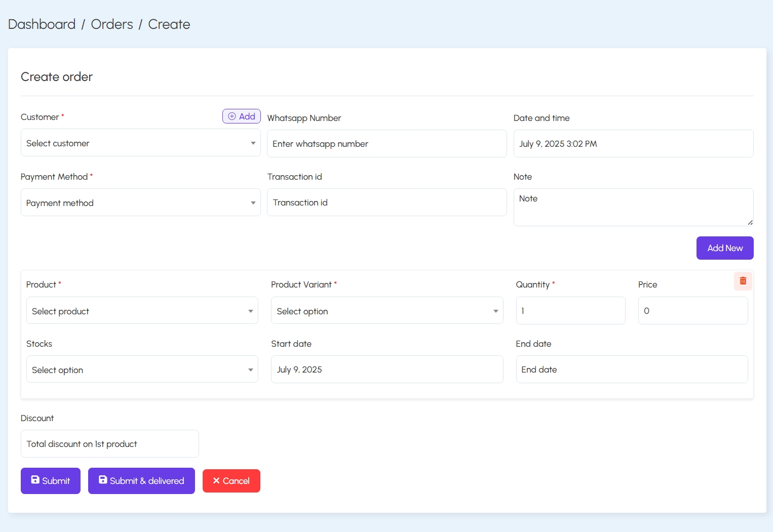Click the Transaction id input
Viewport: 773px width, 532px height.
387,202
